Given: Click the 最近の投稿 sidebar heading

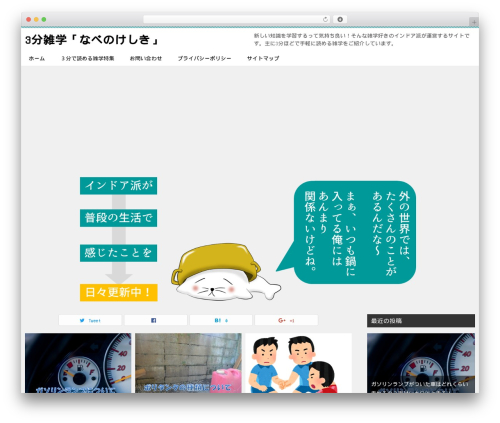Looking at the screenshot, I should (x=421, y=321).
